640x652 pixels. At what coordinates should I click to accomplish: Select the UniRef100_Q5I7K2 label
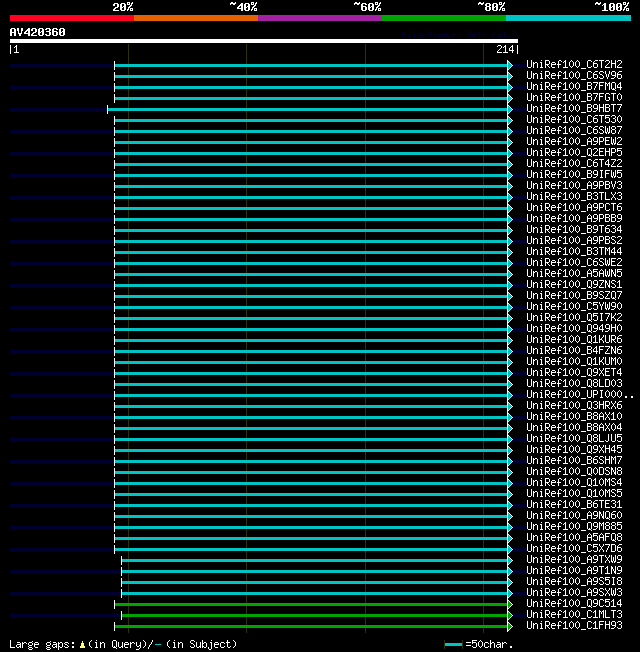pos(574,318)
